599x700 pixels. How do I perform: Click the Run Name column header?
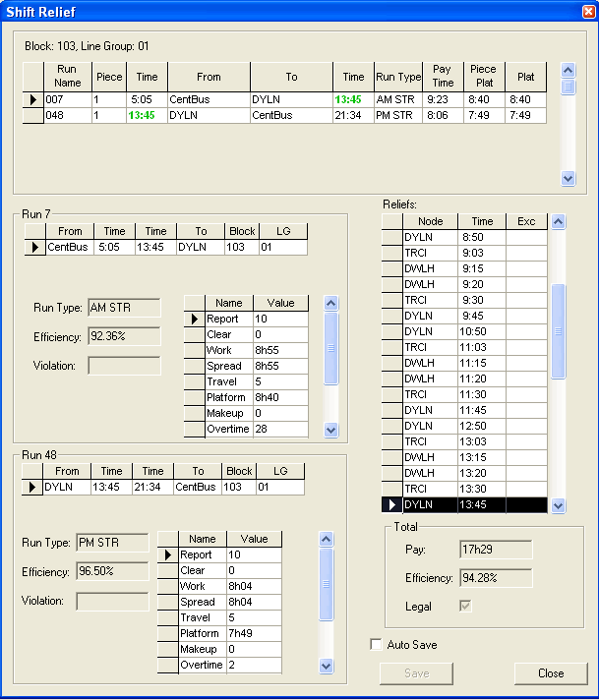tap(68, 77)
